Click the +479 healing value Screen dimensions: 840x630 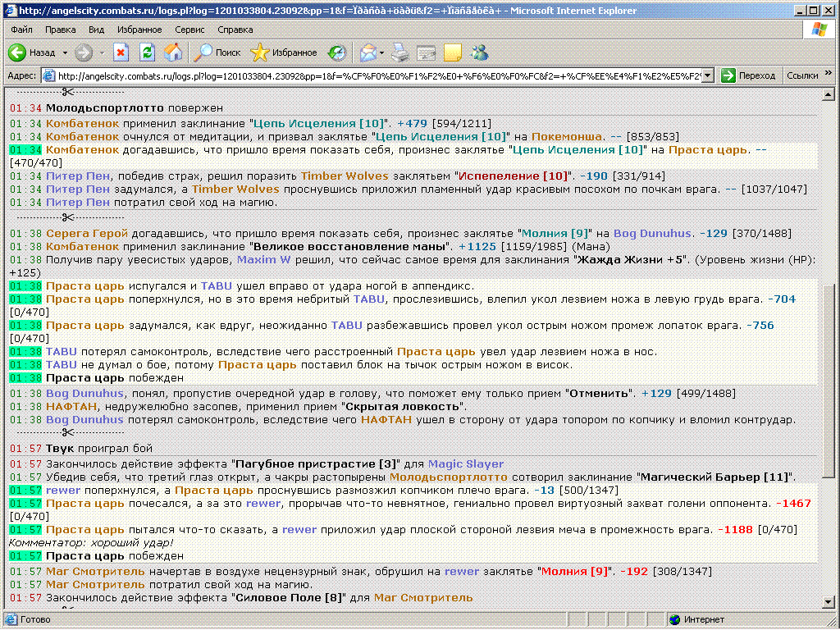pos(413,124)
